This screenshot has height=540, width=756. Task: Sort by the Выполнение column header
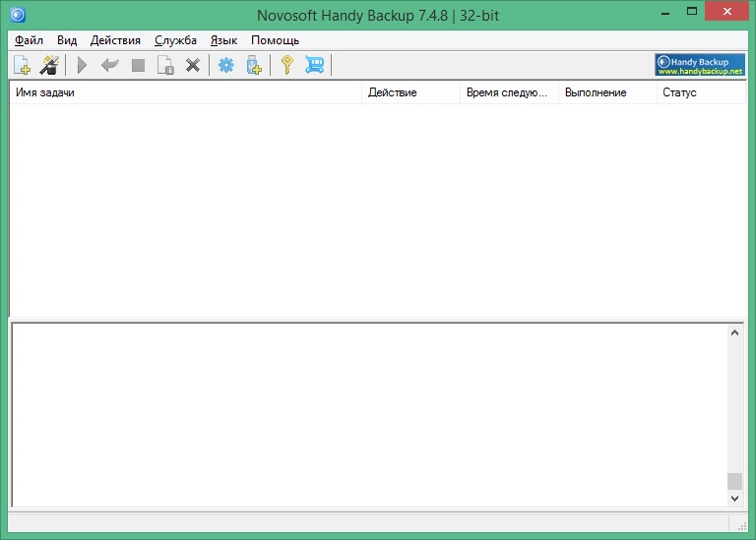[x=607, y=92]
